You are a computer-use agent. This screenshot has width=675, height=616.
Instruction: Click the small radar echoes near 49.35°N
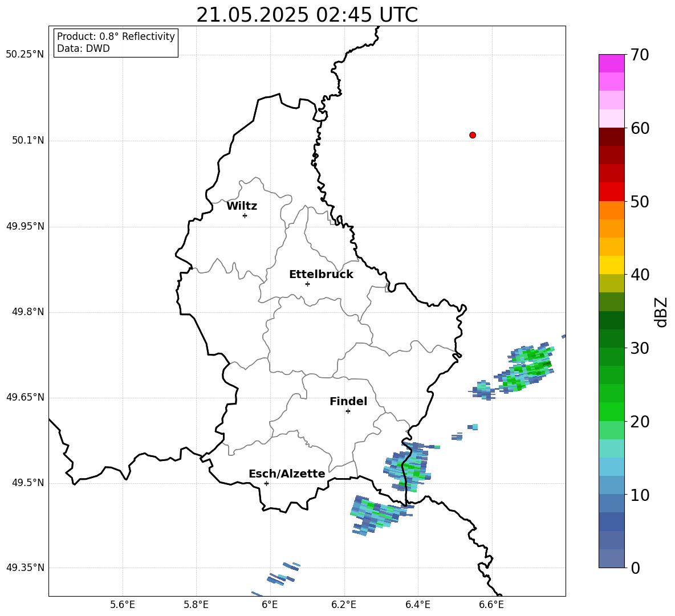[x=283, y=574]
